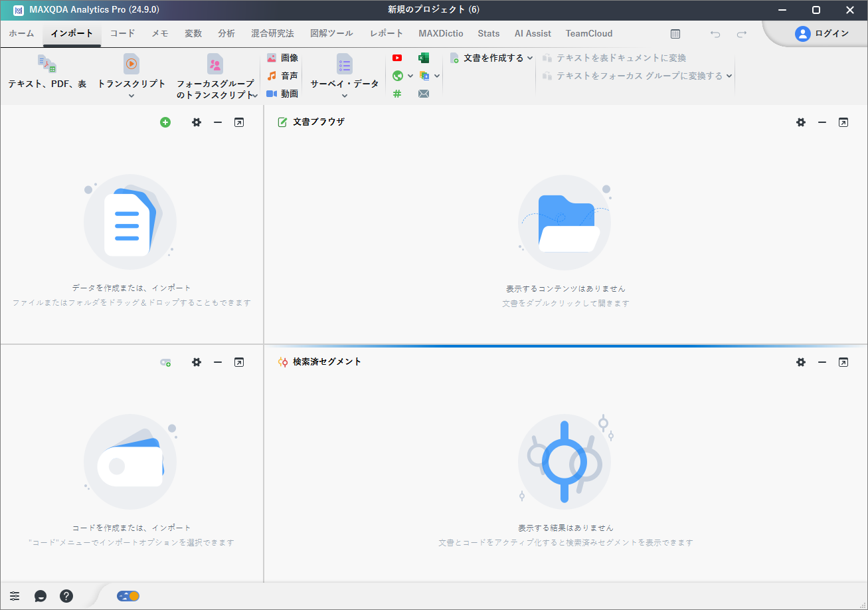Open the AI Assist tab
This screenshot has height=610, width=868.
tap(533, 33)
